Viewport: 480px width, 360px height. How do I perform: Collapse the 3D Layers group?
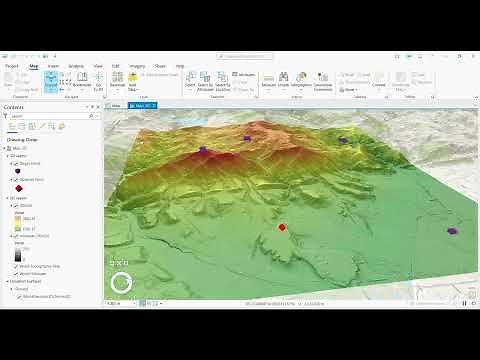click(x=8, y=156)
